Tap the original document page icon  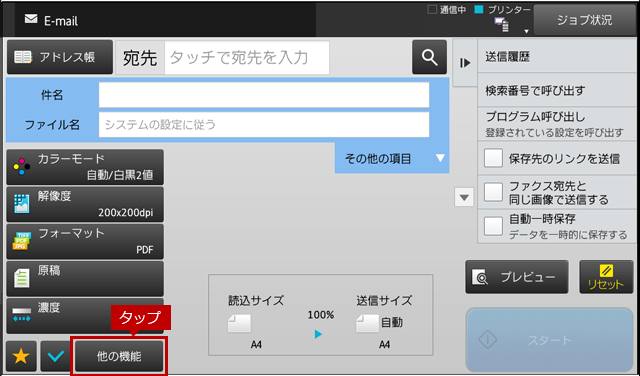pyautogui.click(x=22, y=278)
